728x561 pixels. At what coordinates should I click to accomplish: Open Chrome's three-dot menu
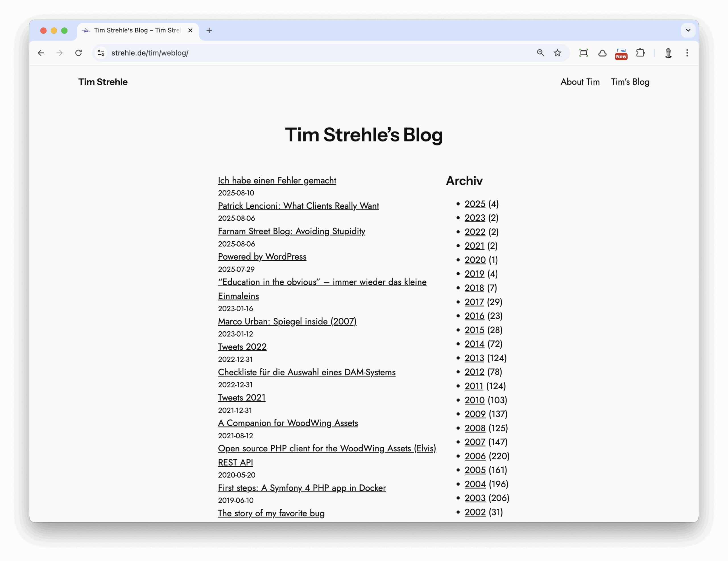[x=687, y=53]
